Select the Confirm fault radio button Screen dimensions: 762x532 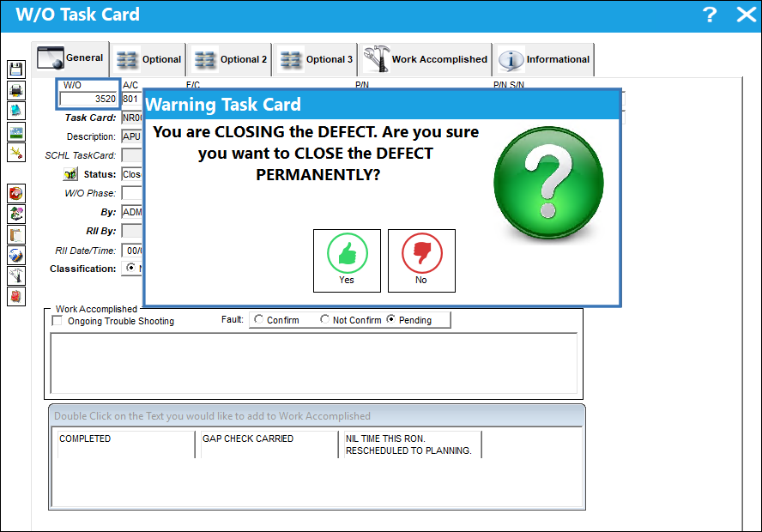click(259, 319)
